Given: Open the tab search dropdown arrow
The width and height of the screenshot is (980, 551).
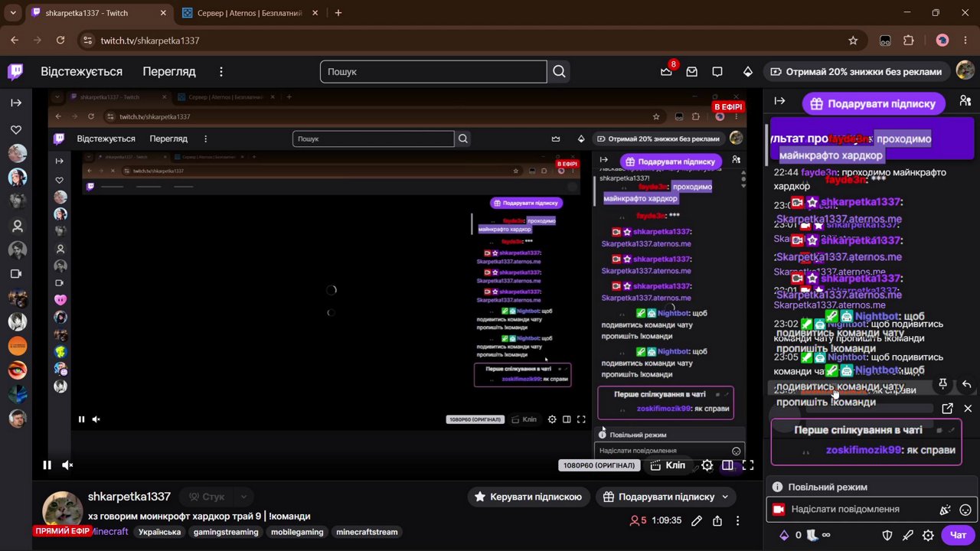Looking at the screenshot, I should (12, 13).
